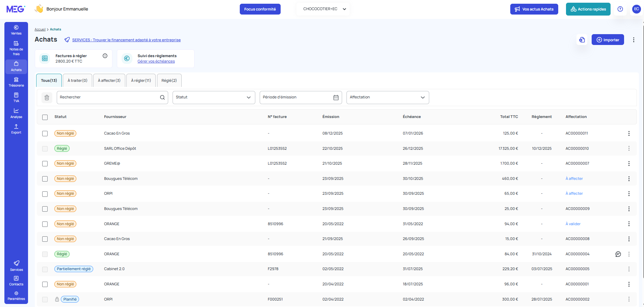
Task: Open the help question mark icon
Action: tap(620, 9)
